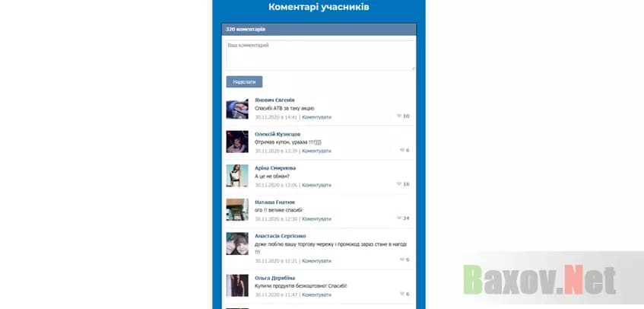Open Янович Євгенія's avatar picture

[237, 109]
